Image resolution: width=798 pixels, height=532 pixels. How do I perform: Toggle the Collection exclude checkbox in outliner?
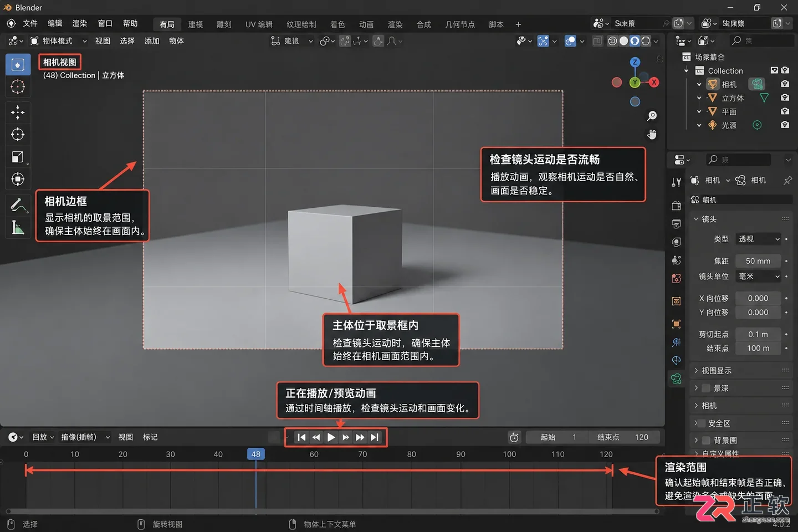click(x=774, y=70)
